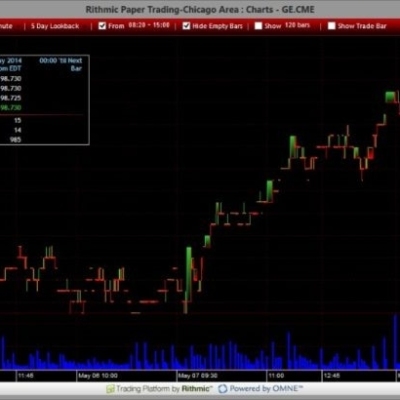Viewport: 400px width, 400px height.
Task: Edit the 08:20 - 15:00 time range
Action: point(149,25)
